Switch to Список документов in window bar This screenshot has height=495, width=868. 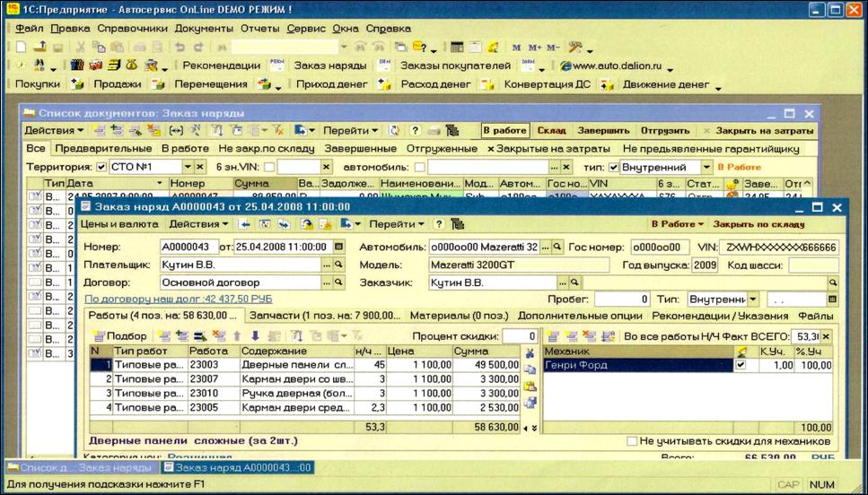tap(75, 467)
